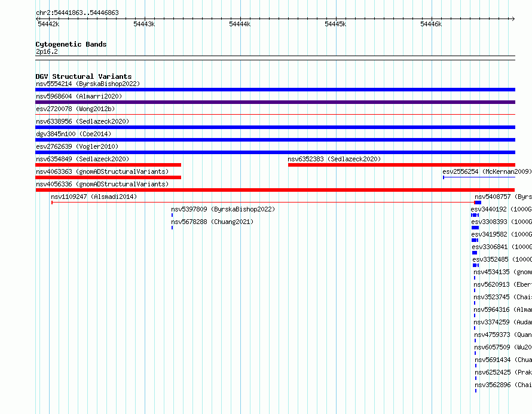
Task: Select the red bar under nsv6354849
Action: [108, 165]
